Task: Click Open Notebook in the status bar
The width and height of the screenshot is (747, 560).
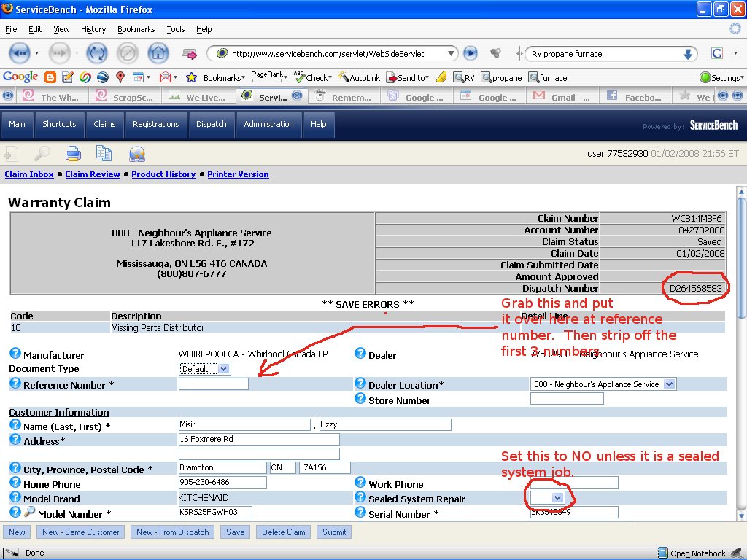Action: (x=692, y=553)
